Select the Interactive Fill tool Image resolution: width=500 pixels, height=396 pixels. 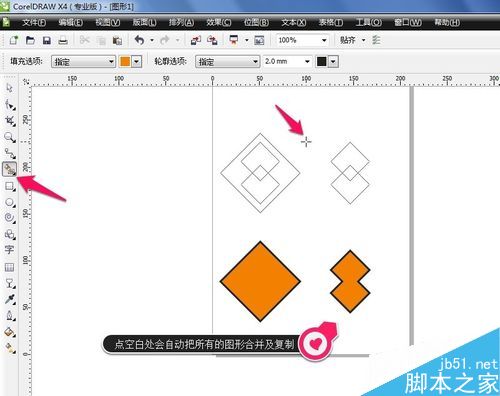pos(9,348)
